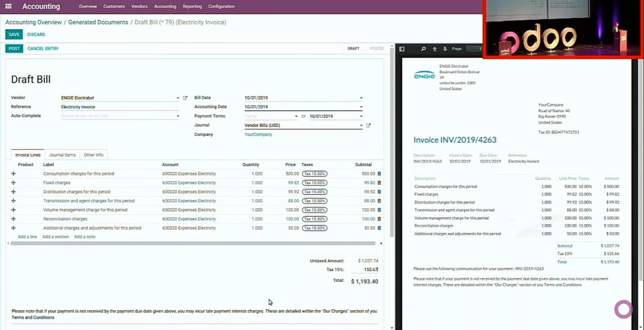
Task: Go to previous page in PDF viewer
Action: [x=435, y=49]
